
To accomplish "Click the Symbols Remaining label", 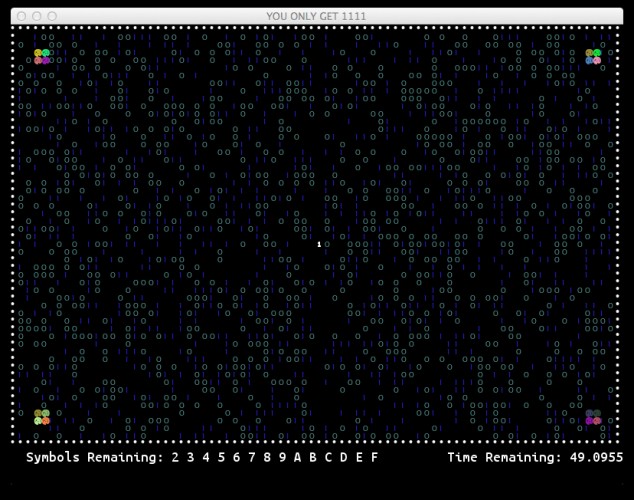I will pyautogui.click(x=95, y=458).
